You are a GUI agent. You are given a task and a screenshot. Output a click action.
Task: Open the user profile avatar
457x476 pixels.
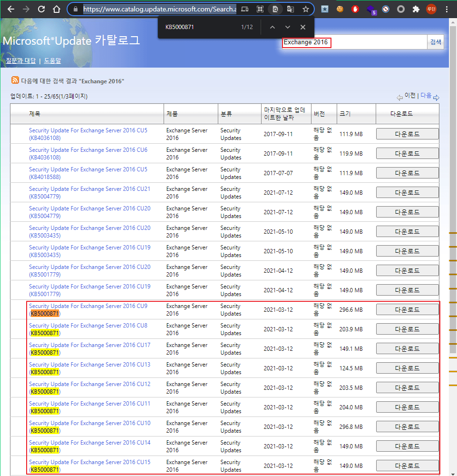tap(431, 9)
